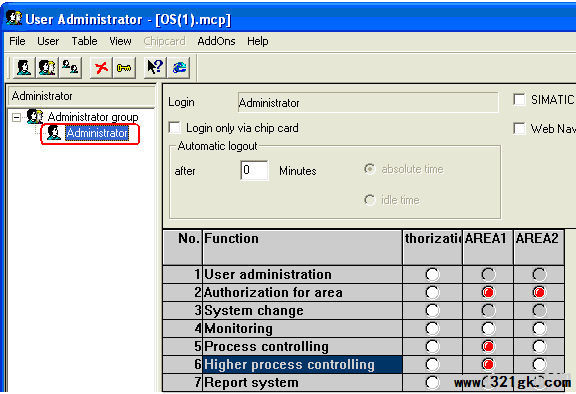Toggle Monitoring authorization column circle

432,328
